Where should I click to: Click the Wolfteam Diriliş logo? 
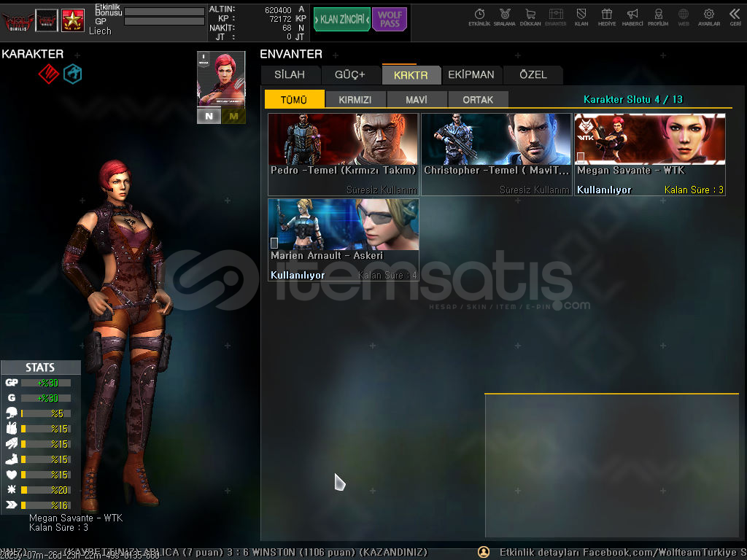click(18, 21)
